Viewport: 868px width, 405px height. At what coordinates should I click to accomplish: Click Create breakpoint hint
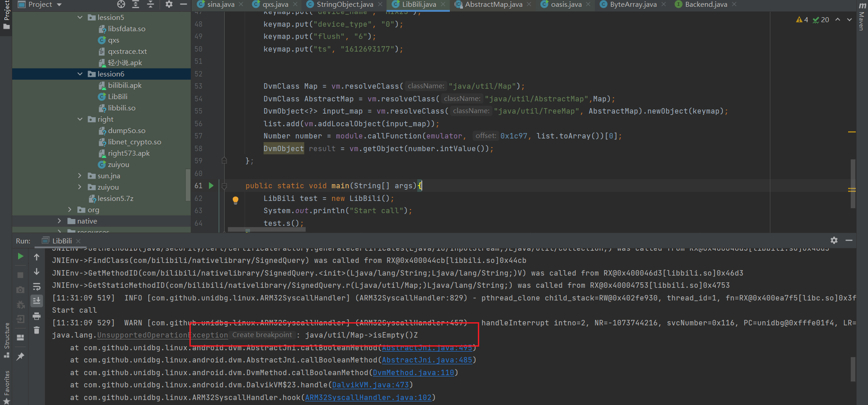pyautogui.click(x=262, y=335)
